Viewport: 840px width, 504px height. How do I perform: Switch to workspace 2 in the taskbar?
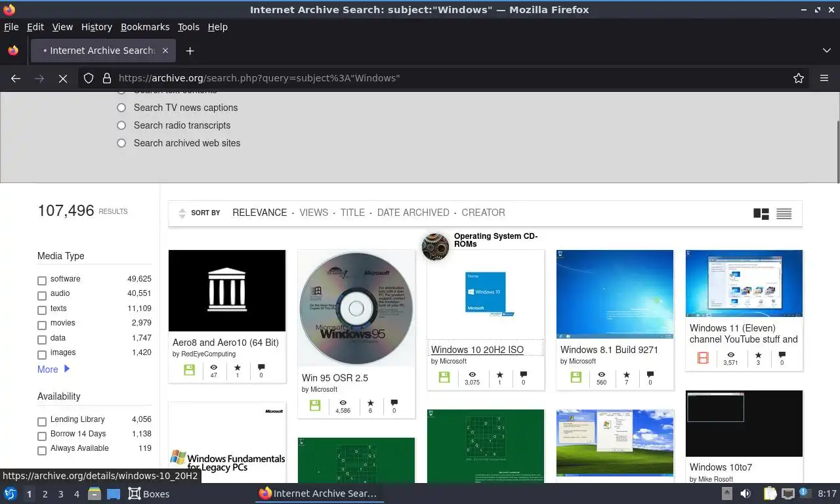click(45, 493)
